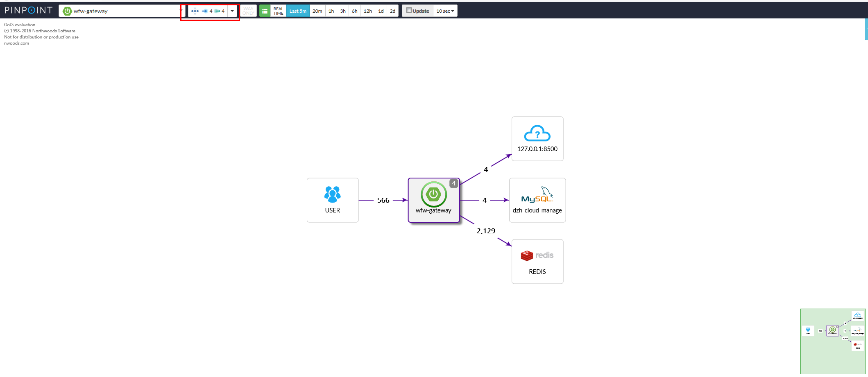Image resolution: width=868 pixels, height=377 pixels.
Task: Select the 12h time range
Action: pyautogui.click(x=368, y=11)
